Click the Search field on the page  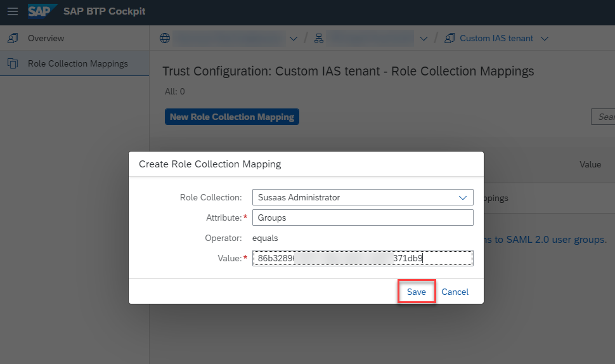click(603, 117)
